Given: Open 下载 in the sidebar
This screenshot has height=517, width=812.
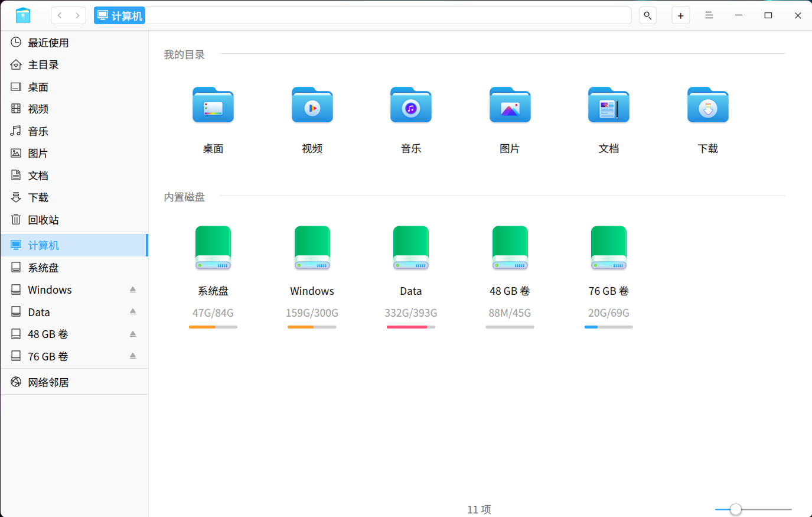Looking at the screenshot, I should 74,197.
